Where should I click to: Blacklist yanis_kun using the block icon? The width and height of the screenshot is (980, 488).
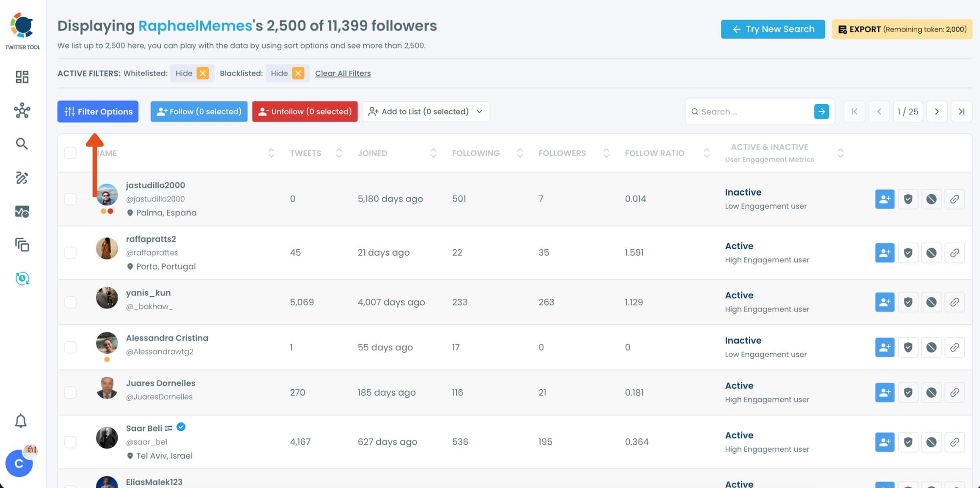pos(931,302)
